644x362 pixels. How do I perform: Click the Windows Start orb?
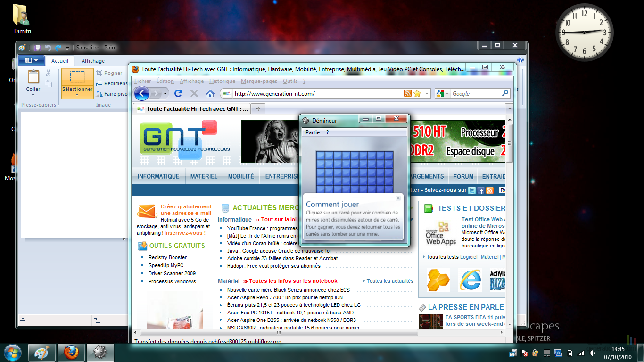tap(13, 352)
